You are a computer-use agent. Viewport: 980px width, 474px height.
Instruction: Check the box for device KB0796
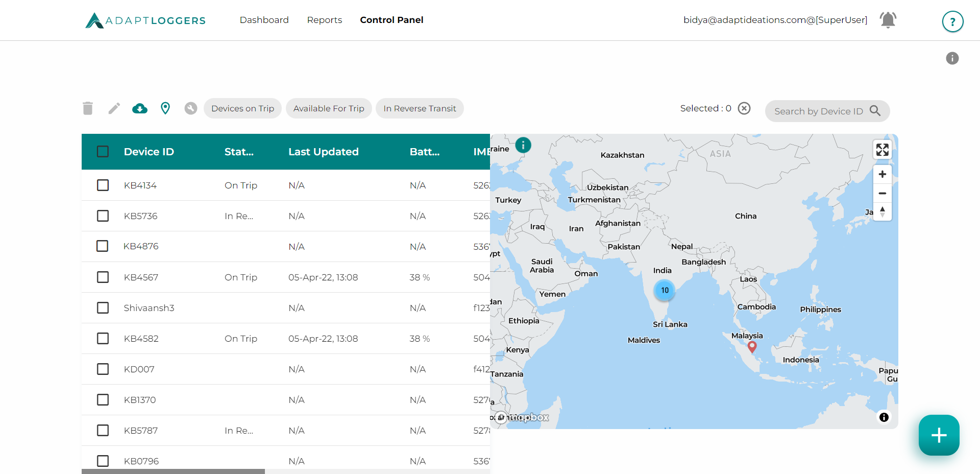[103, 461]
